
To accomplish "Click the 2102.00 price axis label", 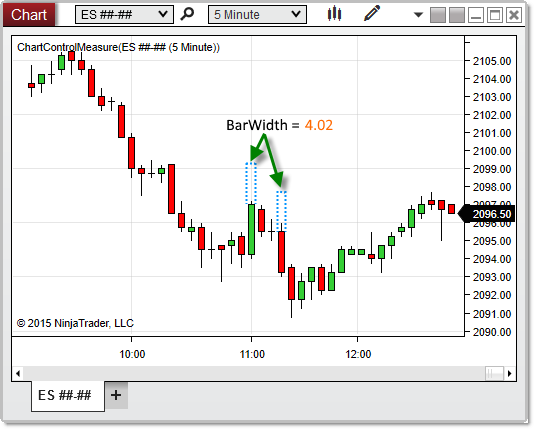I will pyautogui.click(x=492, y=115).
